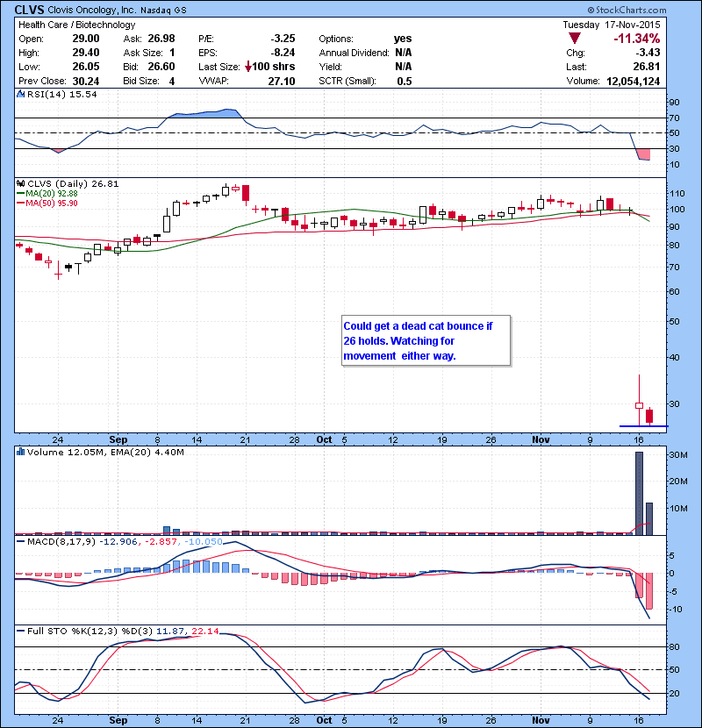The height and width of the screenshot is (728, 702).
Task: Click the tallest volume bar near 30M
Action: 640,493
